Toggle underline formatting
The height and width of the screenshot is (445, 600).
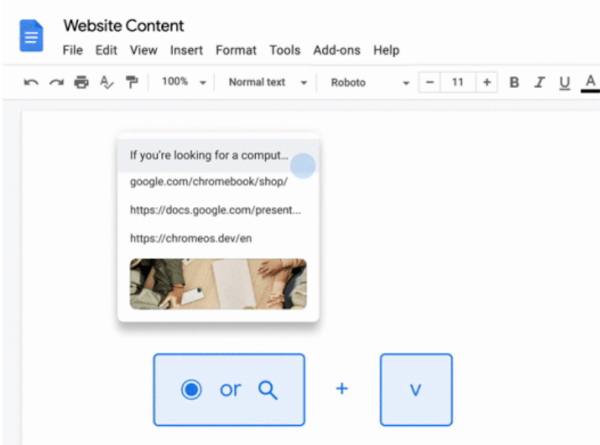point(564,83)
